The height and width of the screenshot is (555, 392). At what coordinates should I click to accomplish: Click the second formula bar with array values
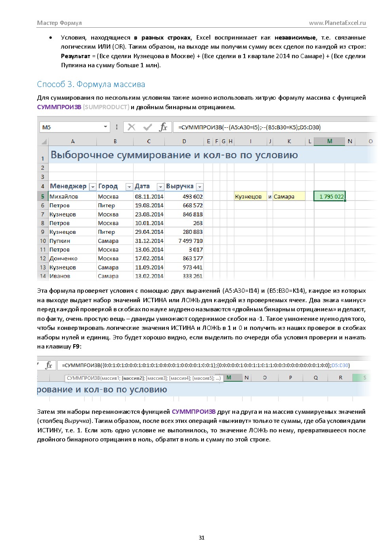[213, 365]
